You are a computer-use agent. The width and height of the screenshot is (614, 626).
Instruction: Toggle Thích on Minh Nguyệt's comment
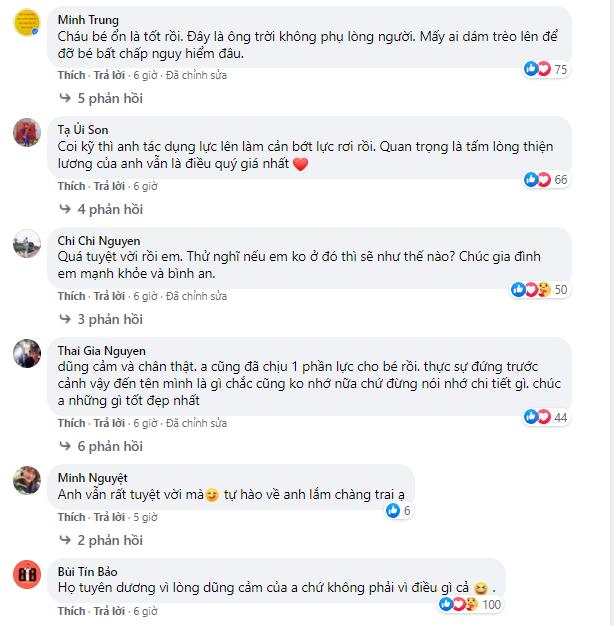tap(71, 517)
